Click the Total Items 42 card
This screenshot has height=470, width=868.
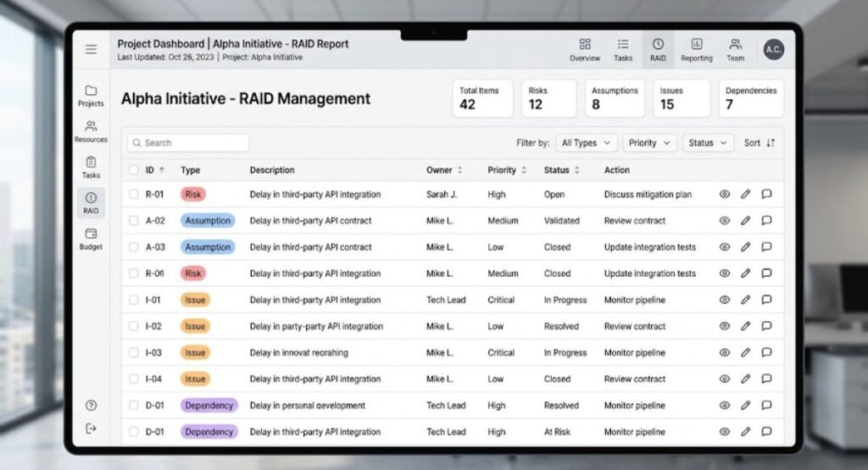coord(482,98)
